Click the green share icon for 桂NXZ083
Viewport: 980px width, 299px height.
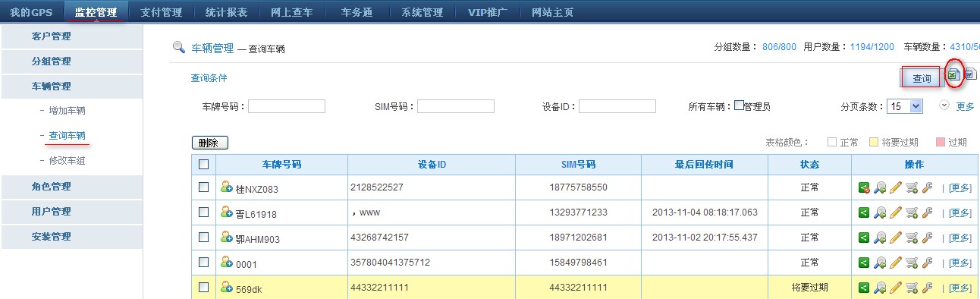click(864, 187)
